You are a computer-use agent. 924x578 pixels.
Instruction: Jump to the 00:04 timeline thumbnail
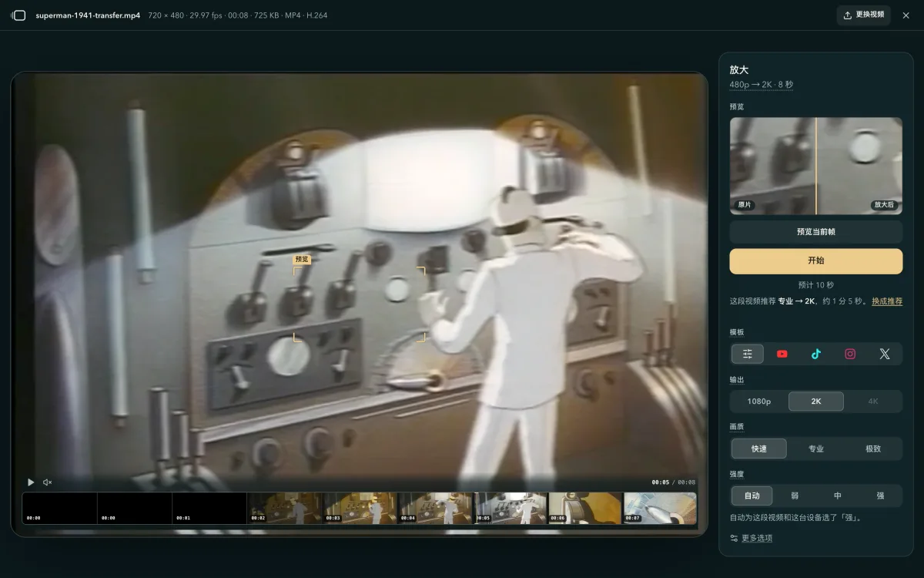[x=435, y=509]
